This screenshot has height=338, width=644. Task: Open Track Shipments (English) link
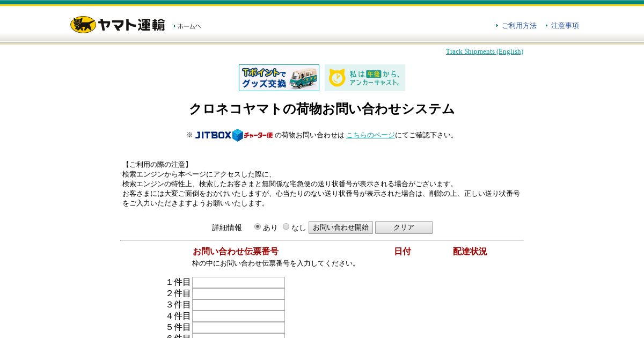tap(485, 52)
